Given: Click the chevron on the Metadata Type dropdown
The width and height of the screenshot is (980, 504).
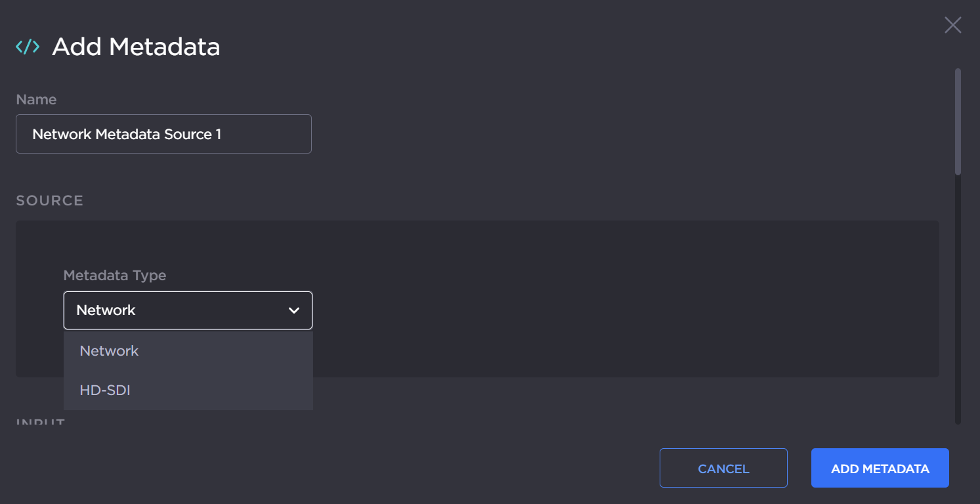Looking at the screenshot, I should 294,310.
